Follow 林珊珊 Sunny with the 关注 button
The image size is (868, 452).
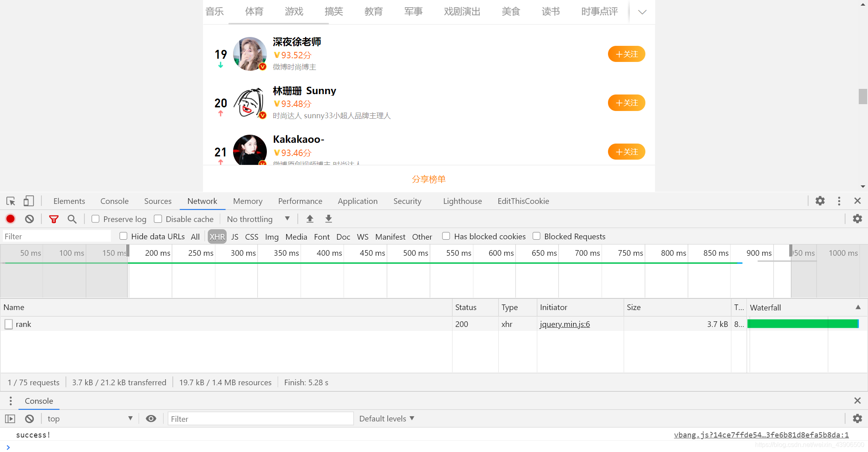point(626,103)
